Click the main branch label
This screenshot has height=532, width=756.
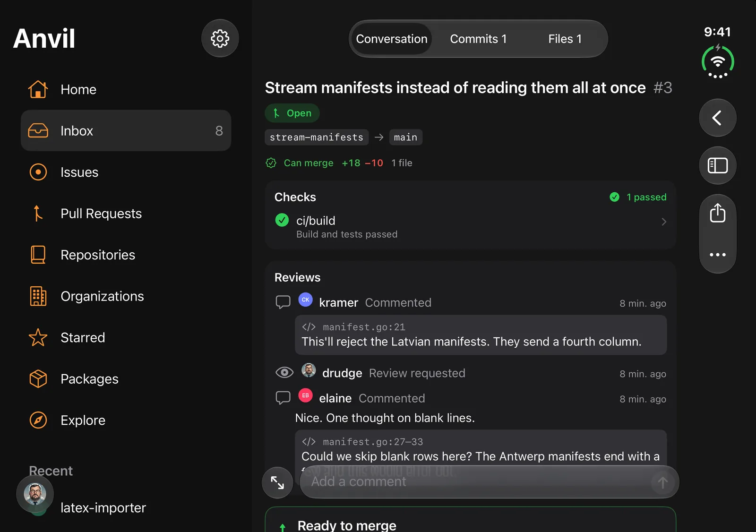(405, 137)
